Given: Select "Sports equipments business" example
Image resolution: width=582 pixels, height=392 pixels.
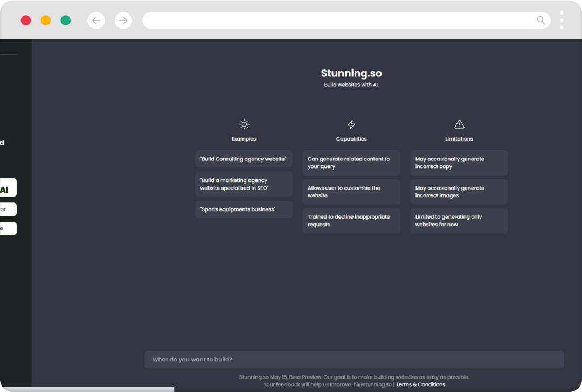Looking at the screenshot, I should pos(244,209).
